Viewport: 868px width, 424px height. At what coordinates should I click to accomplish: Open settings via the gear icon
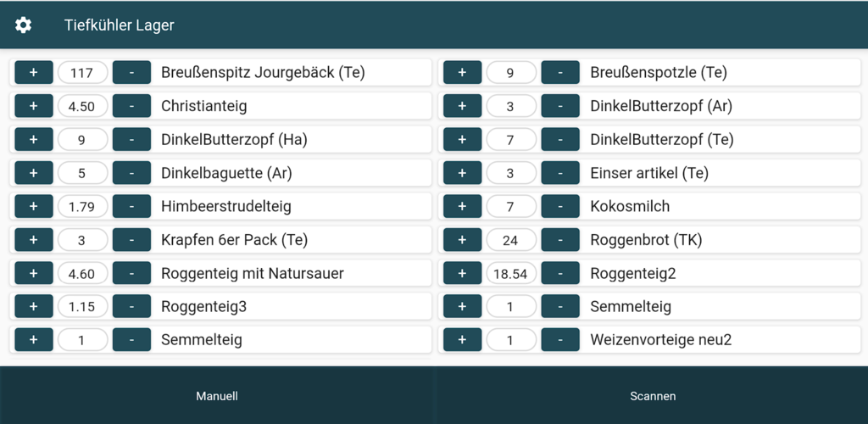(x=23, y=25)
